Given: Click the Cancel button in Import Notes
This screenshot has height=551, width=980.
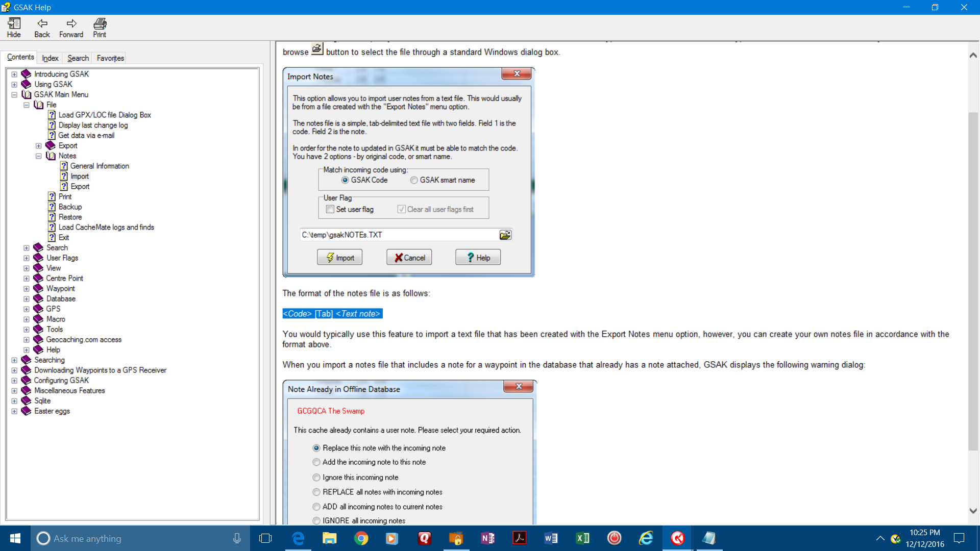Looking at the screenshot, I should point(409,257).
